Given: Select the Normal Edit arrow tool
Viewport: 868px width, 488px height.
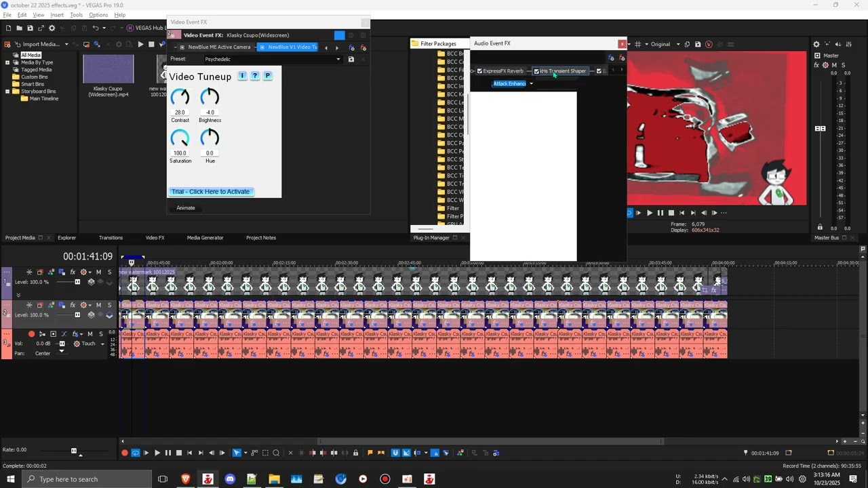Looking at the screenshot, I should tap(236, 453).
